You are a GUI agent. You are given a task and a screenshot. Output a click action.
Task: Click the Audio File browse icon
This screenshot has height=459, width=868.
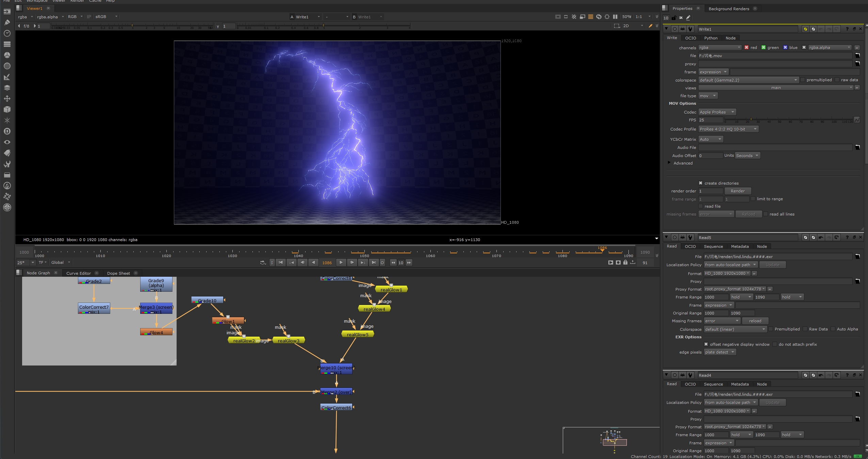tap(857, 148)
